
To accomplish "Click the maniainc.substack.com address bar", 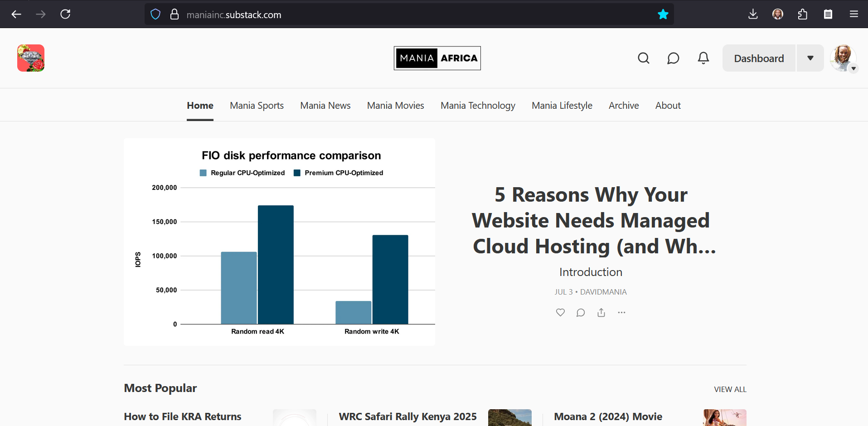I will 409,15.
